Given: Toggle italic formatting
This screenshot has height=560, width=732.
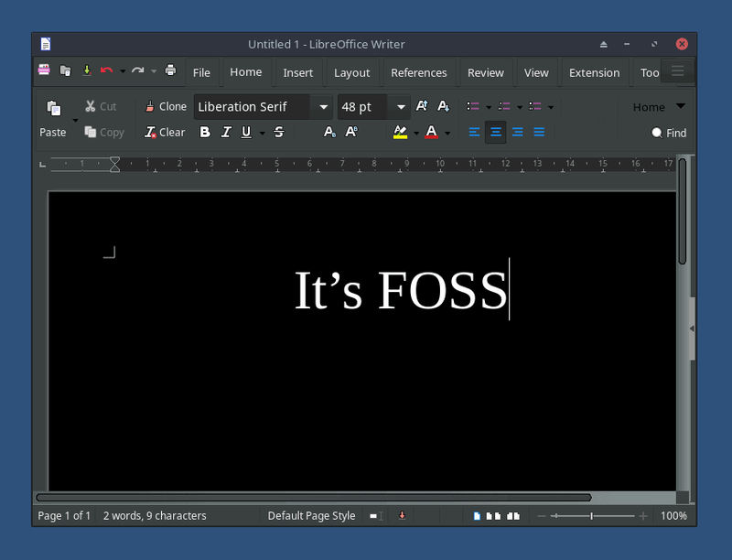Looking at the screenshot, I should tap(226, 133).
